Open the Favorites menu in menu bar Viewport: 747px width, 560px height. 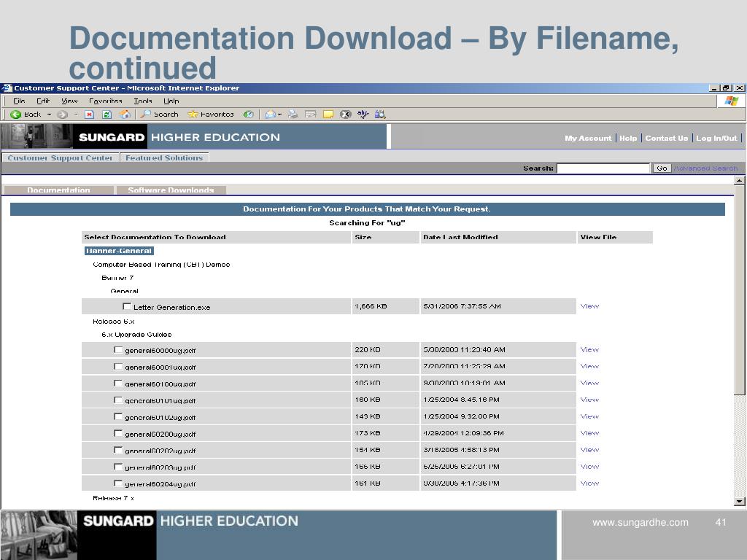106,101
